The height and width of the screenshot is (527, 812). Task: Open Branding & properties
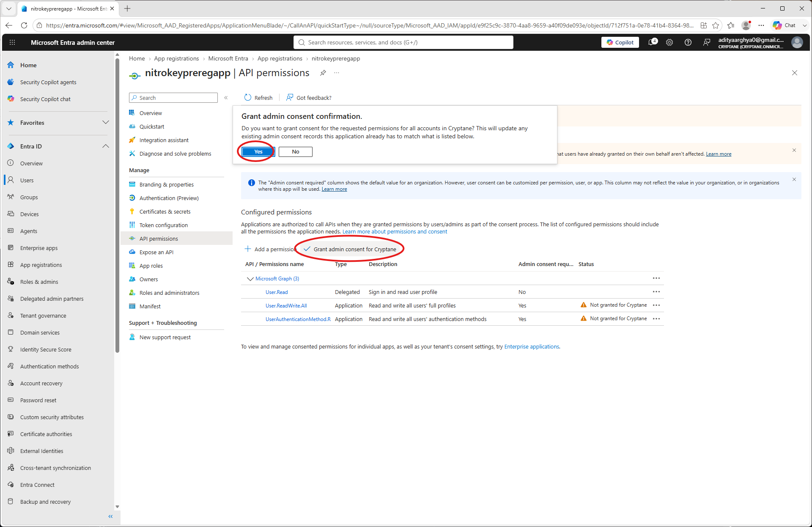pos(167,185)
